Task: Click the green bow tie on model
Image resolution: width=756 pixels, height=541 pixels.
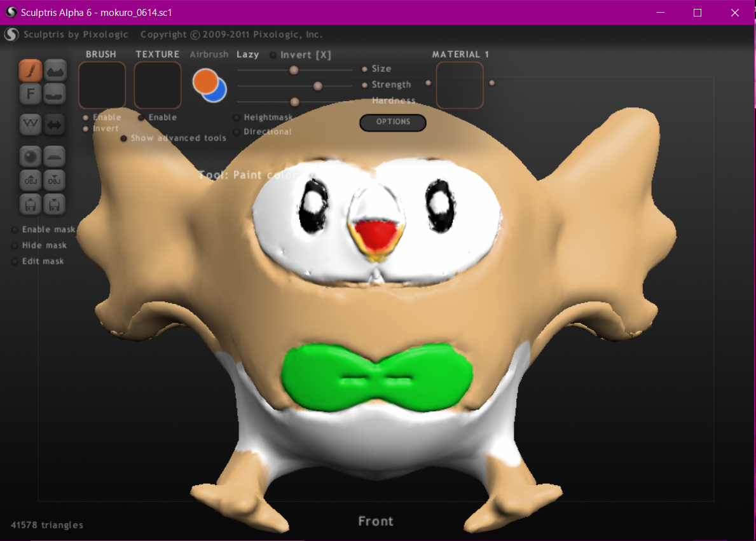Action: (x=376, y=378)
